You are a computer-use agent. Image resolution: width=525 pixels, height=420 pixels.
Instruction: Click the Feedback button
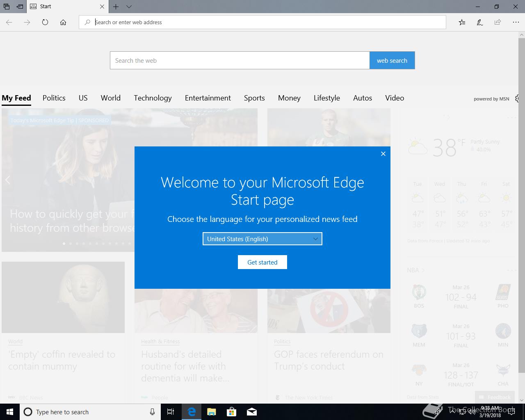(x=495, y=397)
